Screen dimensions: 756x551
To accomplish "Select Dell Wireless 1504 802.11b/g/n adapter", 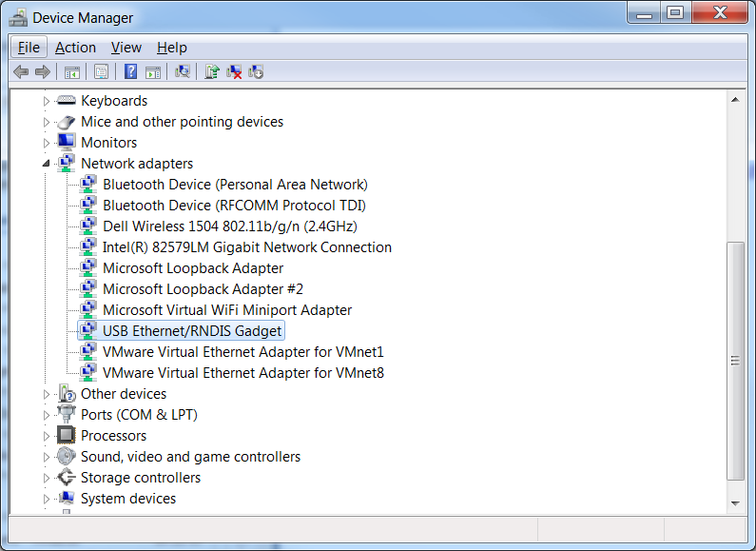I will click(229, 226).
